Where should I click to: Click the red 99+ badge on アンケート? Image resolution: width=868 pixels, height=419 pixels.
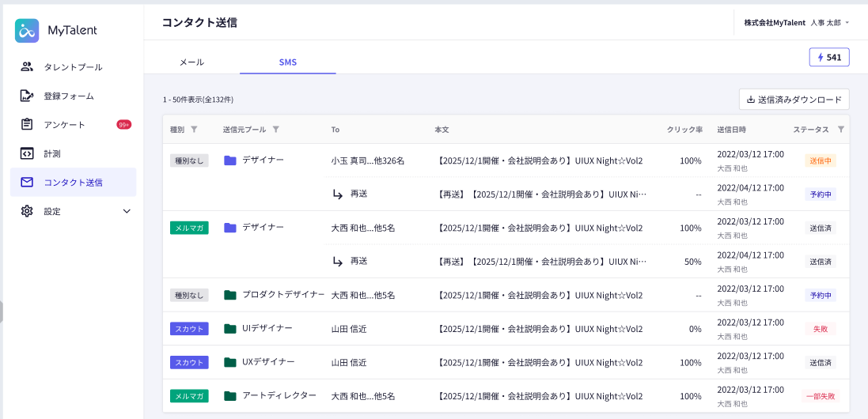123,125
